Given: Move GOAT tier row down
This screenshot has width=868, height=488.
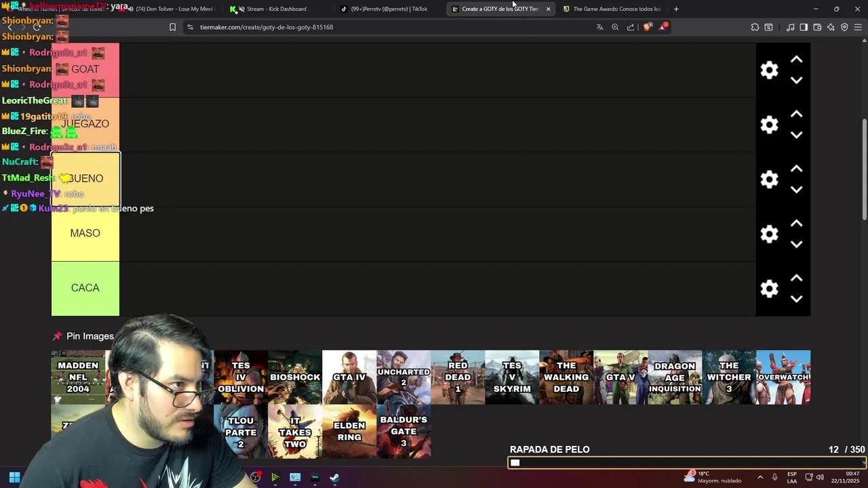Looking at the screenshot, I should click(796, 80).
